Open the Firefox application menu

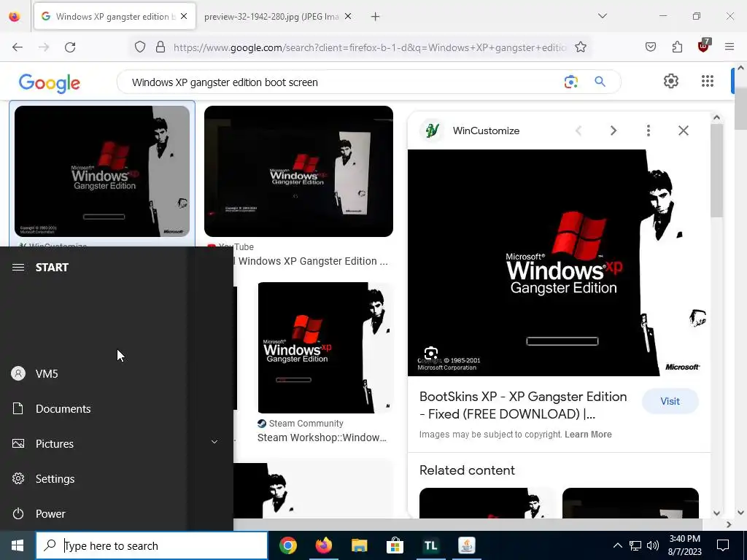click(729, 47)
